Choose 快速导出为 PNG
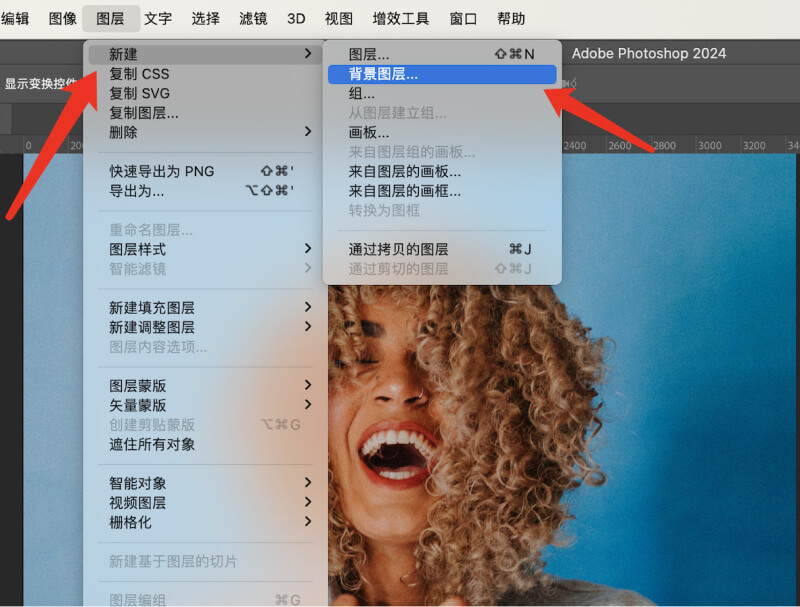The height and width of the screenshot is (607, 800). [161, 171]
